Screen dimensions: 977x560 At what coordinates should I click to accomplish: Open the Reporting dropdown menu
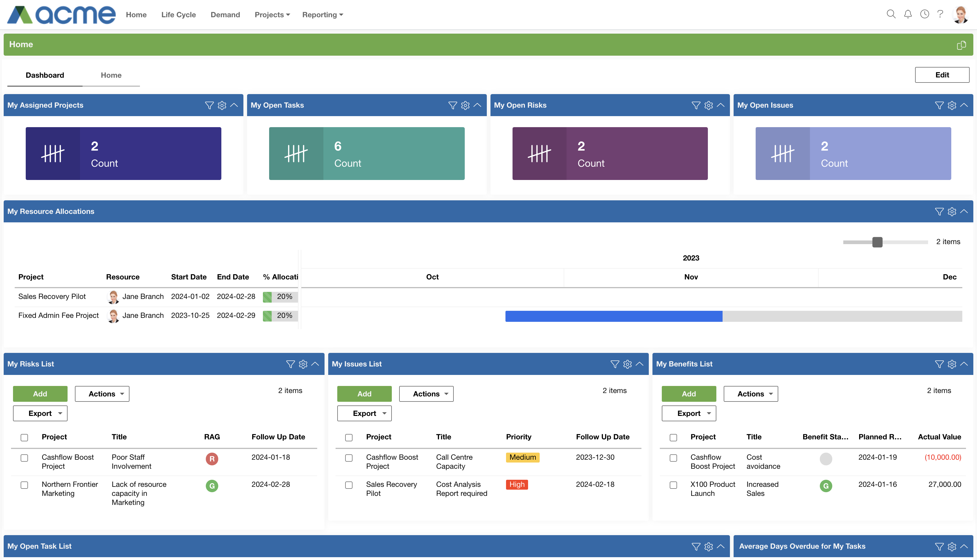tap(323, 15)
